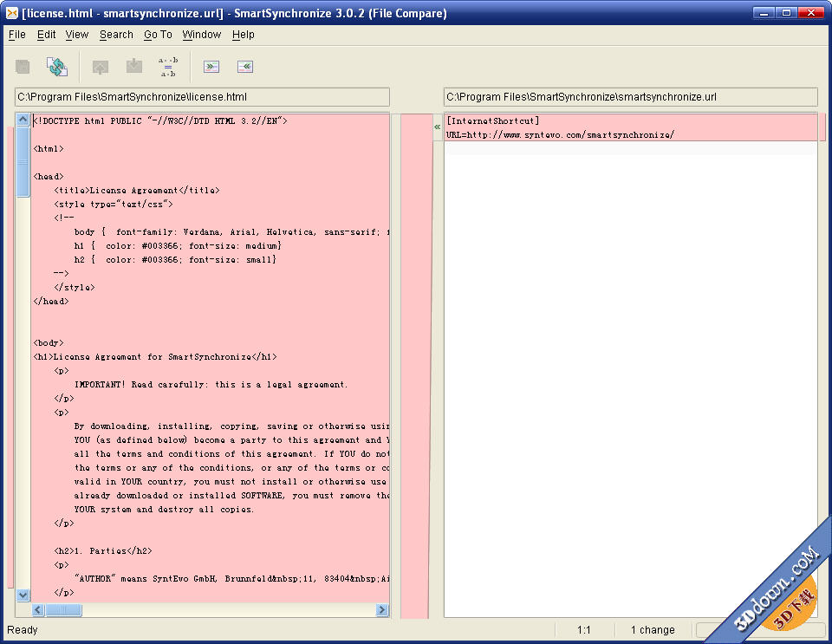Open the View menu

pos(77,35)
